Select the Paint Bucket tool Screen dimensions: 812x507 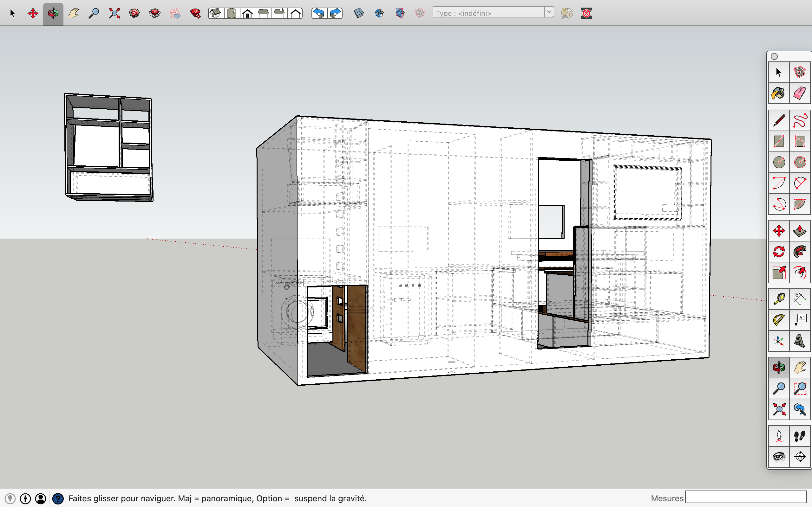click(x=778, y=93)
